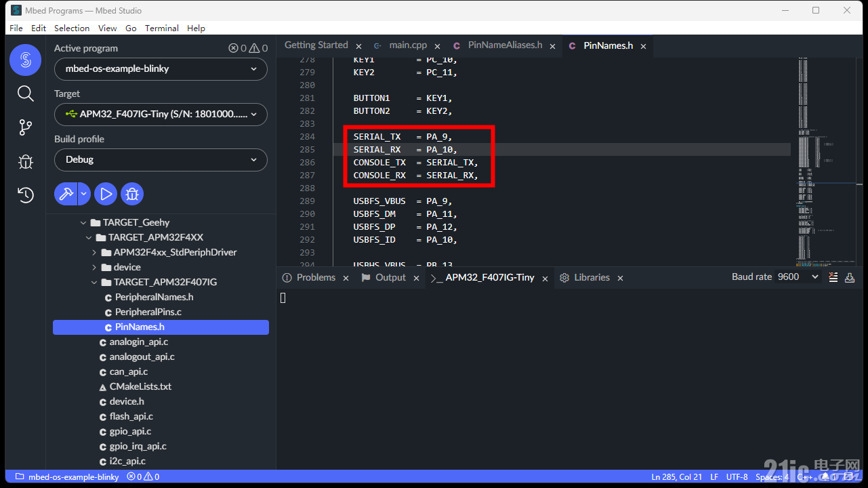868x488 pixels.
Task: Close the main.cpp tab
Action: click(x=438, y=46)
